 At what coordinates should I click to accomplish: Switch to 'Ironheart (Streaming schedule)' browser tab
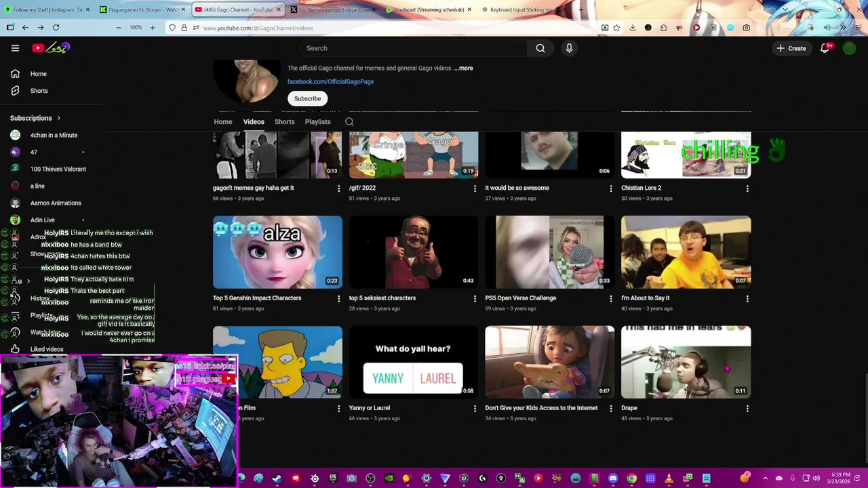427,9
